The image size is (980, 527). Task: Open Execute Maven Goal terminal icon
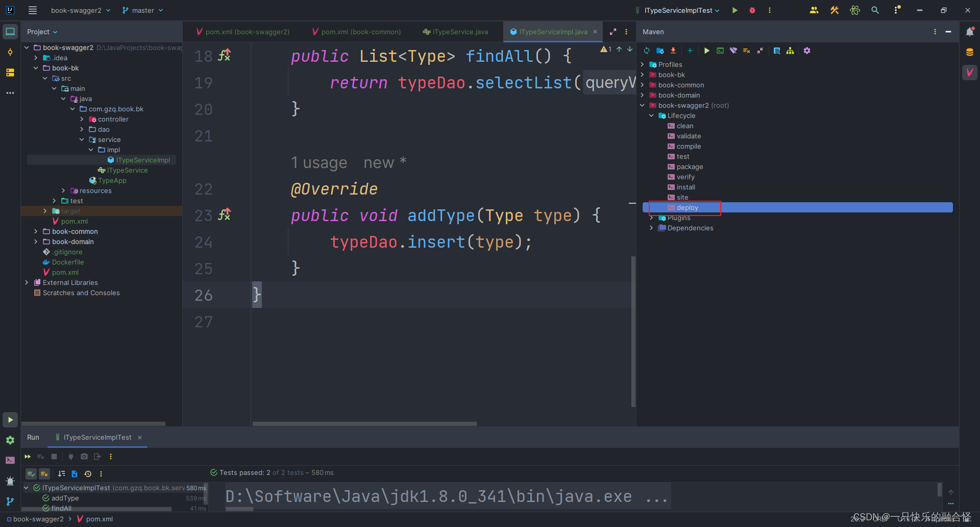[x=720, y=51]
